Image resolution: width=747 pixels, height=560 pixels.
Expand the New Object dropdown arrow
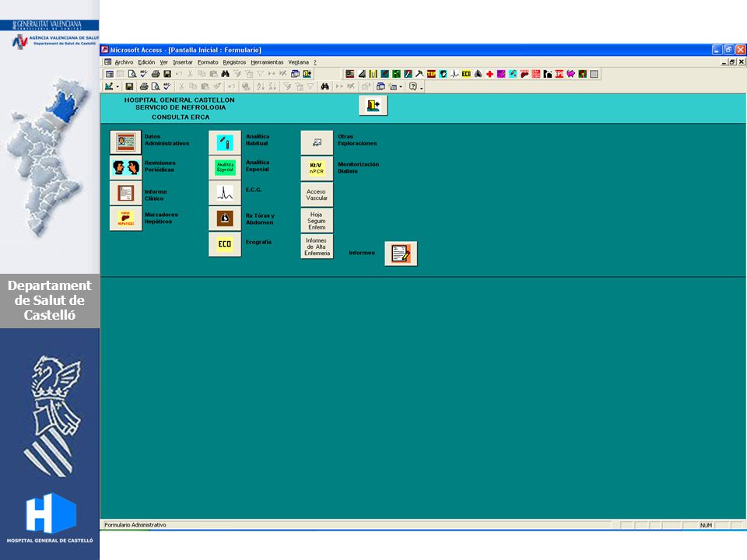pos(401,86)
